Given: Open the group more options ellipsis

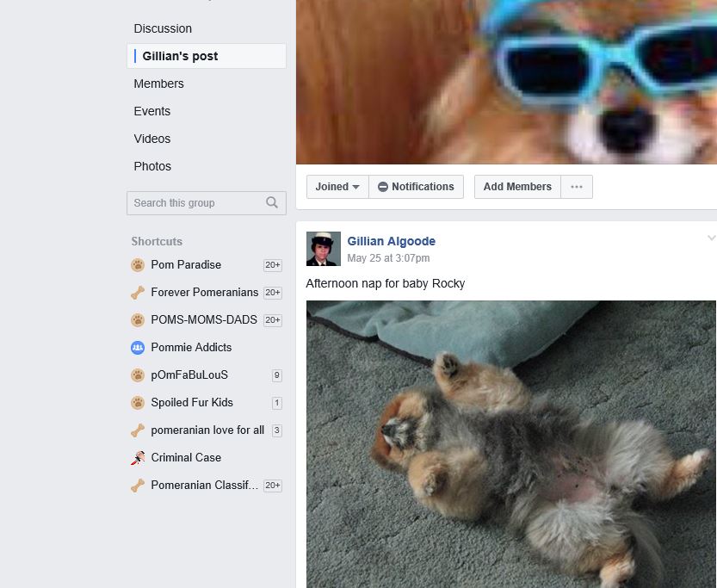Looking at the screenshot, I should click(577, 187).
